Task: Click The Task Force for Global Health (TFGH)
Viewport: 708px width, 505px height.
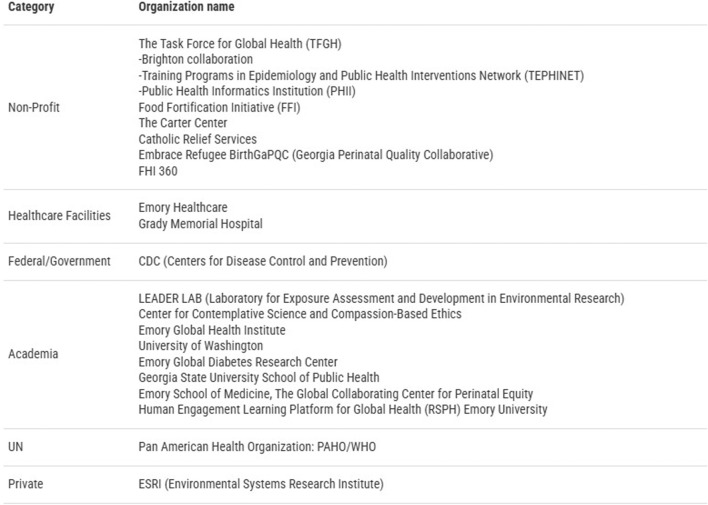Action: (240, 44)
